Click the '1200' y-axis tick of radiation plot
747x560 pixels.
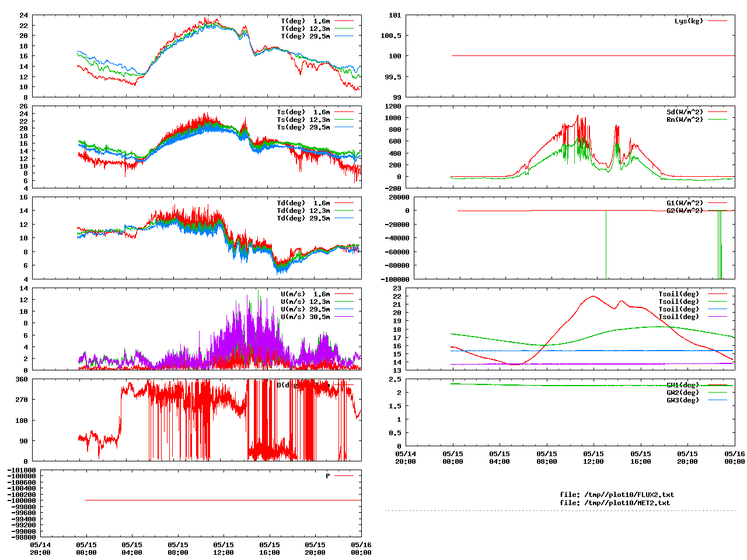[393, 106]
